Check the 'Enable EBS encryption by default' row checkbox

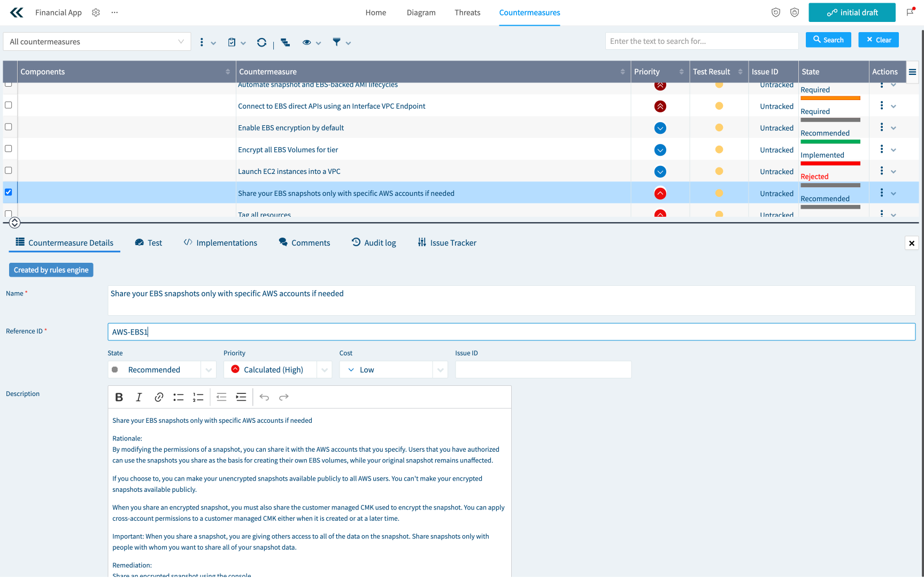9,127
